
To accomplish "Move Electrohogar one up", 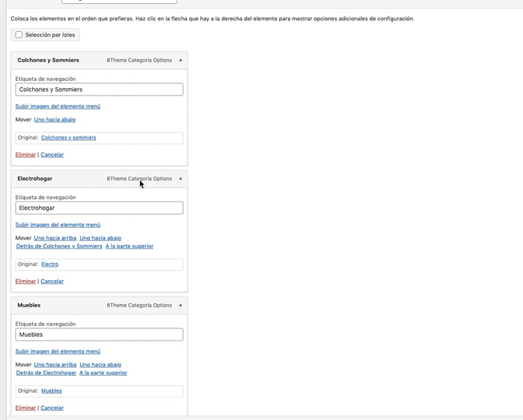I will [x=55, y=238].
